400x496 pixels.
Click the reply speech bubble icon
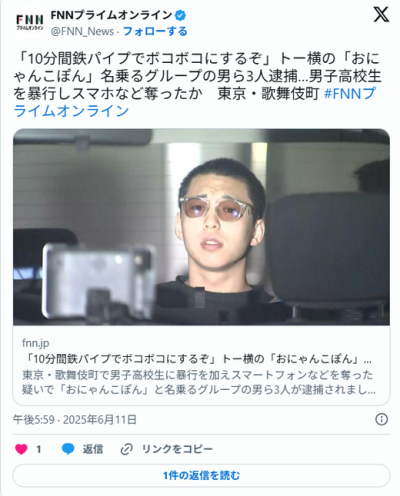click(x=68, y=449)
